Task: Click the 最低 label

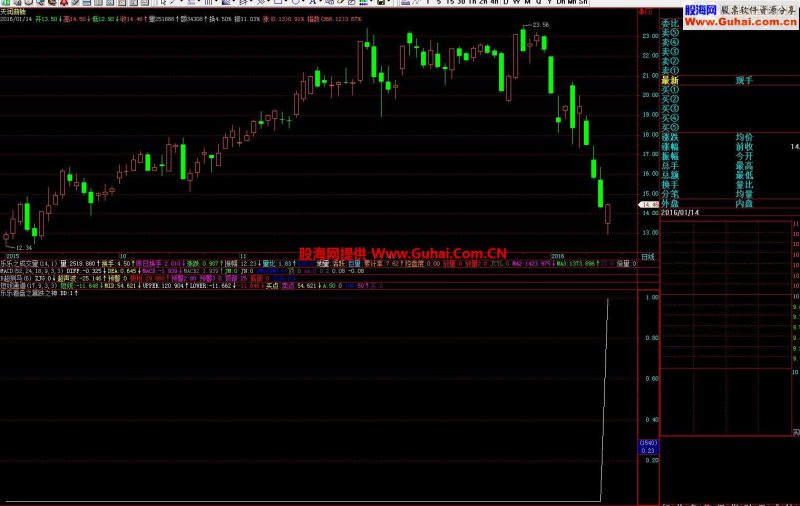Action: [744, 175]
